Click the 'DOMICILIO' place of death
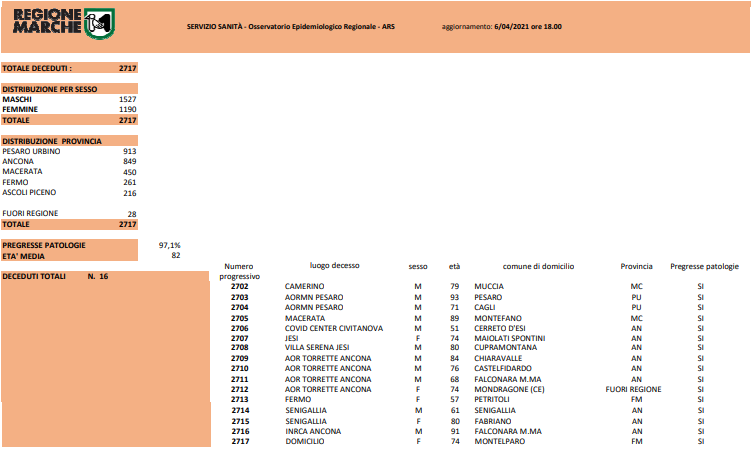This screenshot has width=755, height=461. [x=305, y=441]
